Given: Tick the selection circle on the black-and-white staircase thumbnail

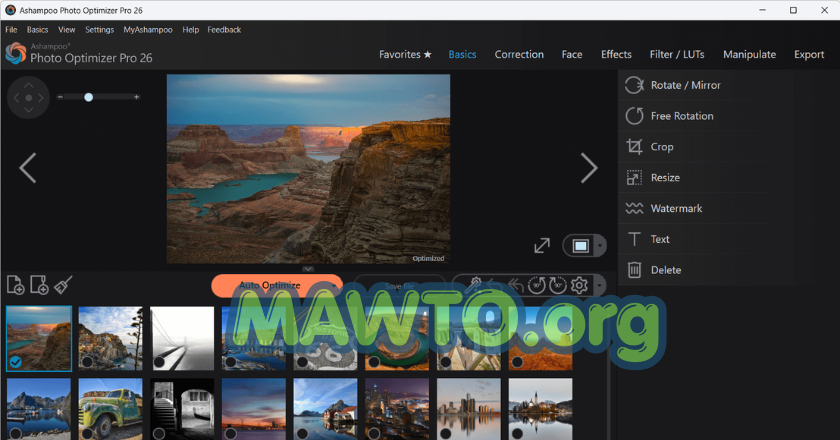Looking at the screenshot, I should (x=159, y=434).
